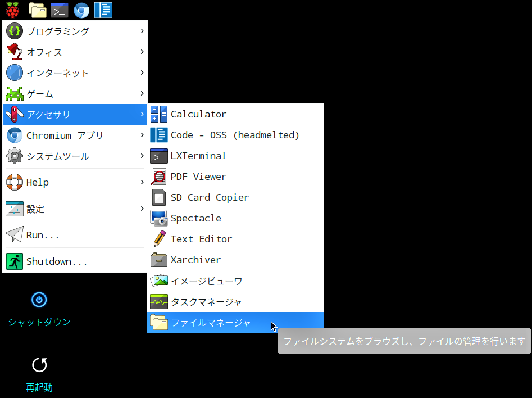
Task: Select the 設定 category label
Action: pos(35,209)
